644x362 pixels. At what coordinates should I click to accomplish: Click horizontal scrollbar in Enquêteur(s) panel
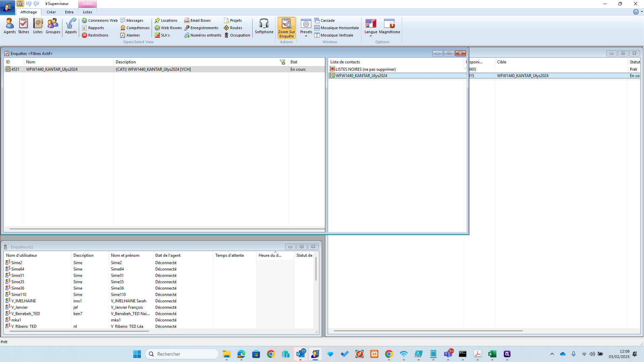coord(79,331)
